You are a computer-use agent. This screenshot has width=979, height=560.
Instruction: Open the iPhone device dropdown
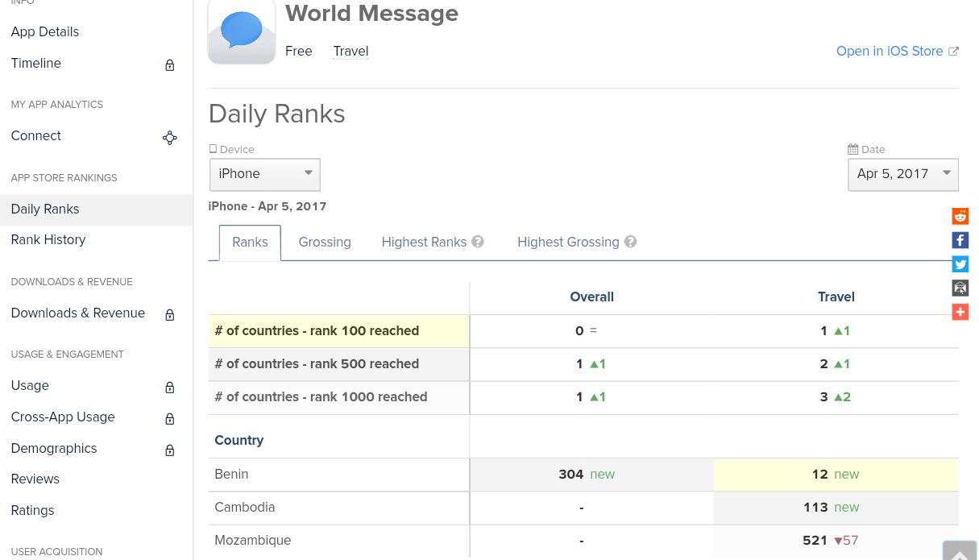coord(264,174)
